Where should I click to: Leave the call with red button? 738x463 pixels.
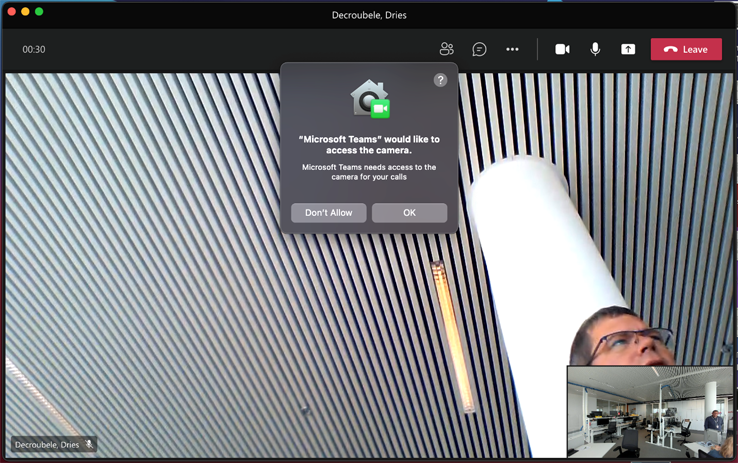click(x=686, y=49)
